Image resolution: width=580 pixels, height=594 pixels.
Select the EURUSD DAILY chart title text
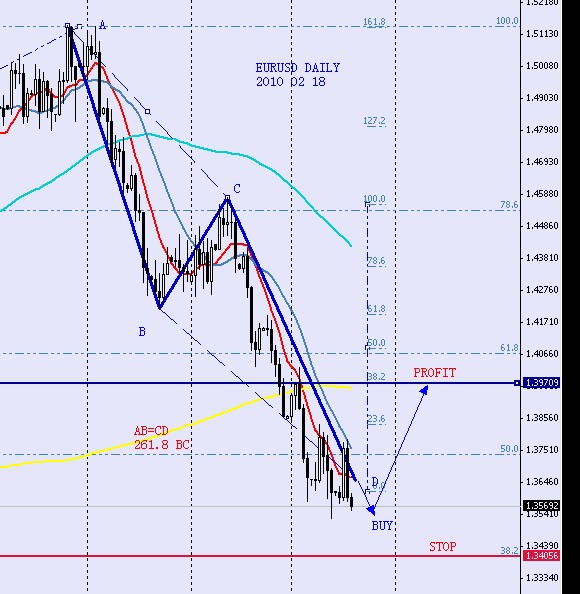pyautogui.click(x=297, y=68)
